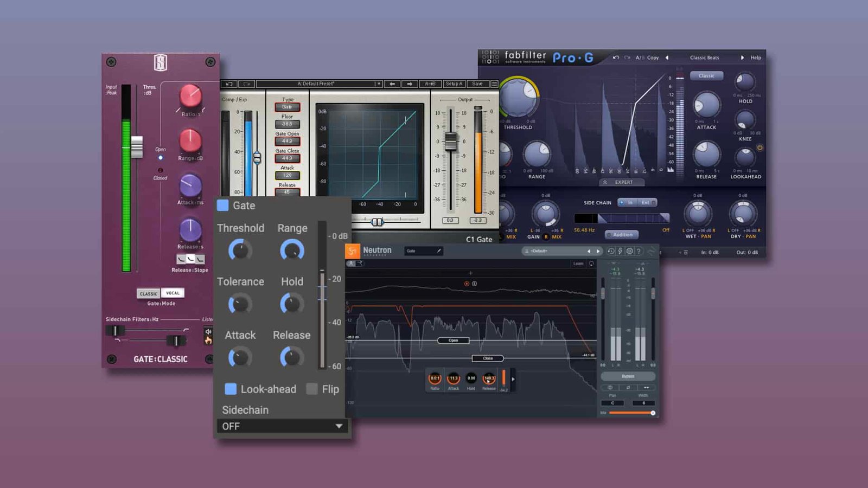
Task: Expand Neutron gate controls arrow
Action: coord(513,379)
